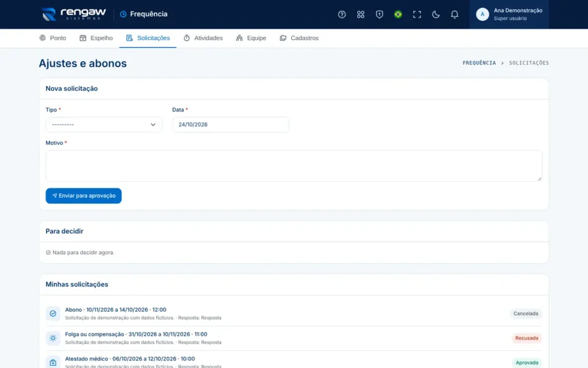Click the Aprovada status badge
Screen dimensions: 588x368
point(527,362)
